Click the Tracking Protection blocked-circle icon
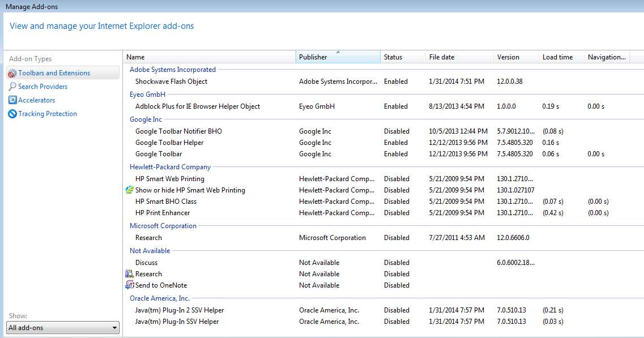Viewport: 644px width, 338px height. [12, 114]
